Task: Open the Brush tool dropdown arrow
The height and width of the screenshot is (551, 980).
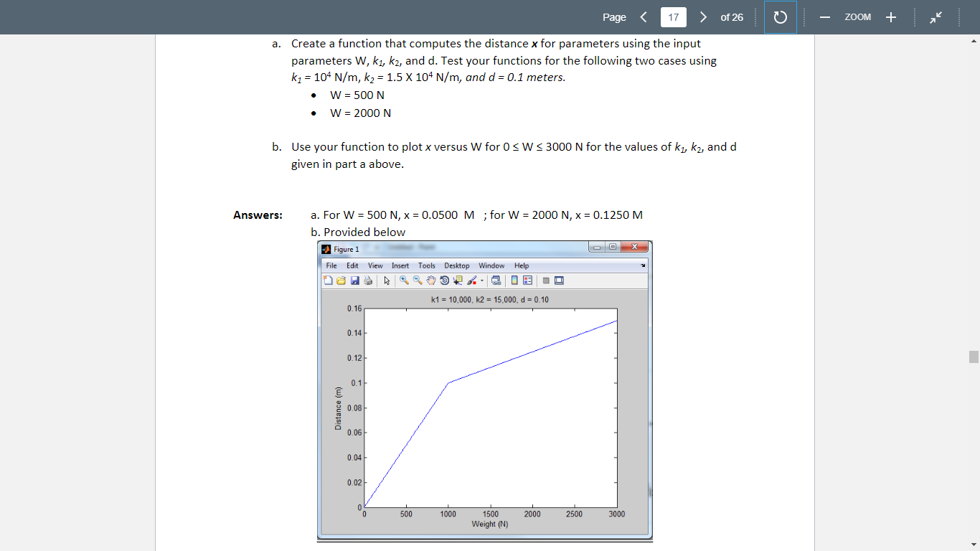Action: tap(481, 280)
